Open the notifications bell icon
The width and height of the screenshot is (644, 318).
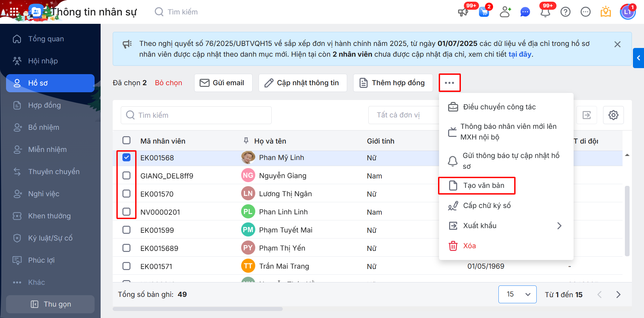click(545, 12)
